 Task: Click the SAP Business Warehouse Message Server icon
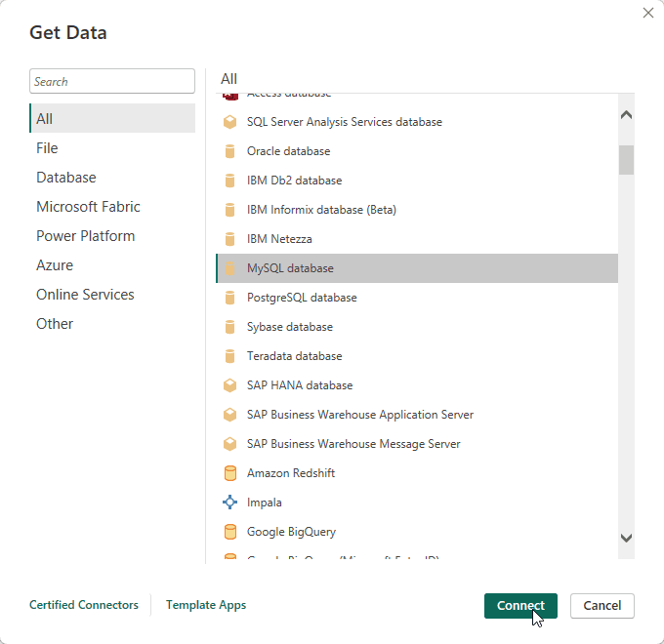point(229,443)
